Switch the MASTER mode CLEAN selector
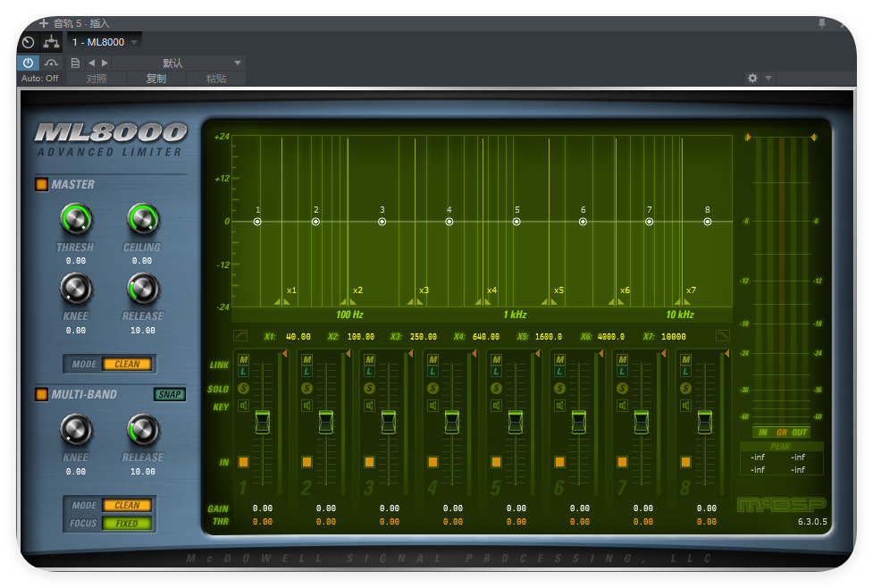873x588 pixels. click(x=127, y=365)
